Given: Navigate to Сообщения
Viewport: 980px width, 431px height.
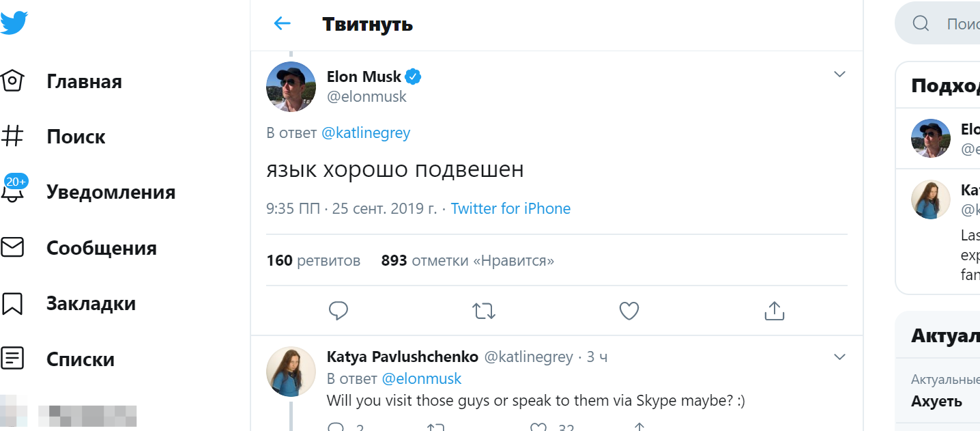Looking at the screenshot, I should [x=101, y=247].
